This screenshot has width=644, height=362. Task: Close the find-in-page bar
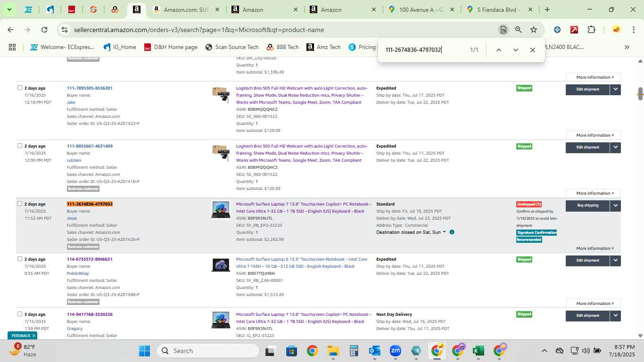532,50
